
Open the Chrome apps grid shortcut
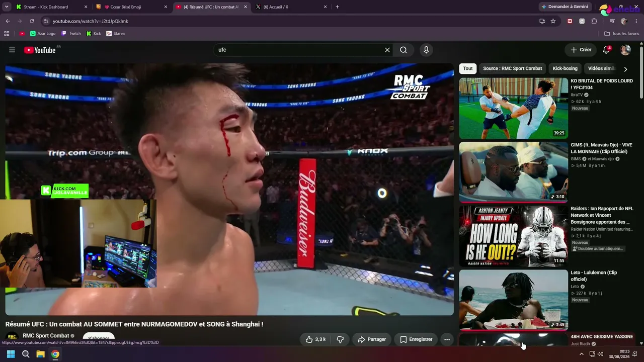[x=7, y=34]
